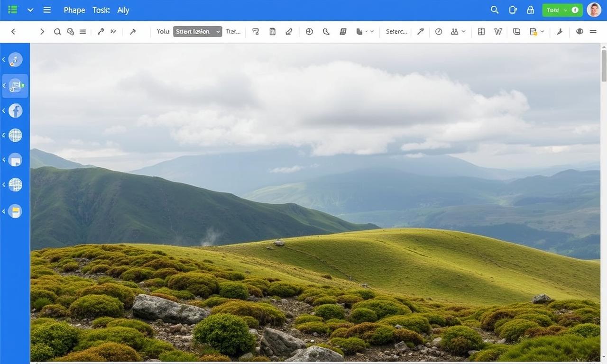The width and height of the screenshot is (607, 364).
Task: Expand the arrow beside the Facebook sidebar icon
Action: coord(4,111)
